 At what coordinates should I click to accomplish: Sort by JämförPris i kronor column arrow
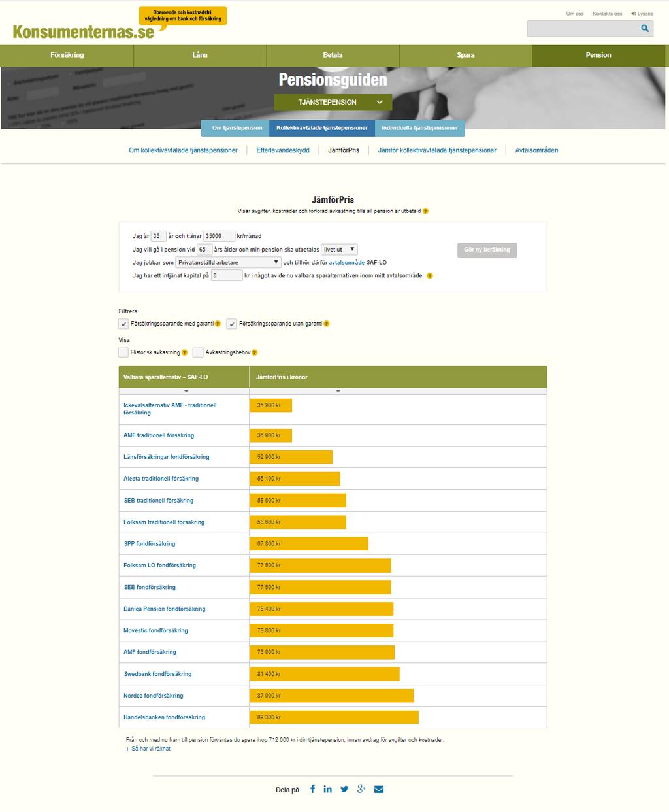338,391
